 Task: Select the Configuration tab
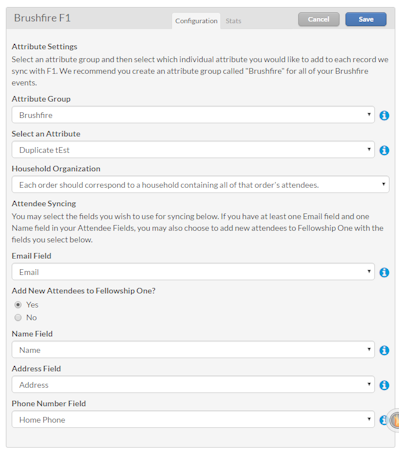click(196, 21)
